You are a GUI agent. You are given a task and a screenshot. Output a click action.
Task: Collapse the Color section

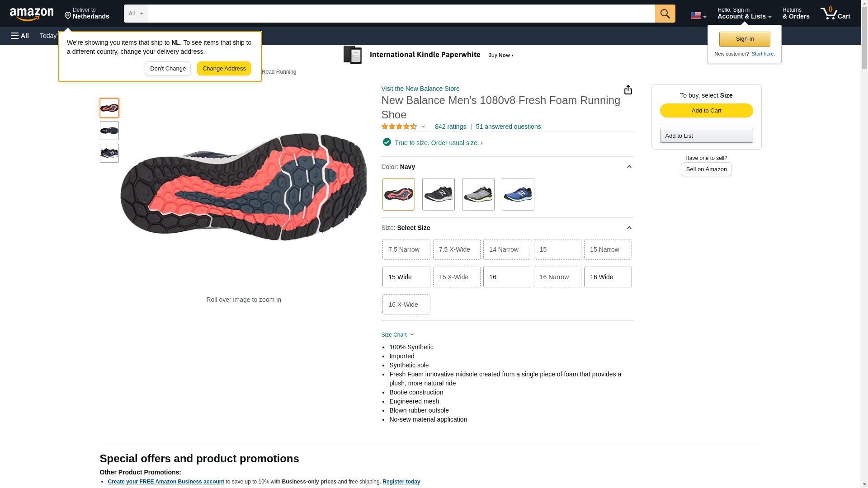pos(629,167)
